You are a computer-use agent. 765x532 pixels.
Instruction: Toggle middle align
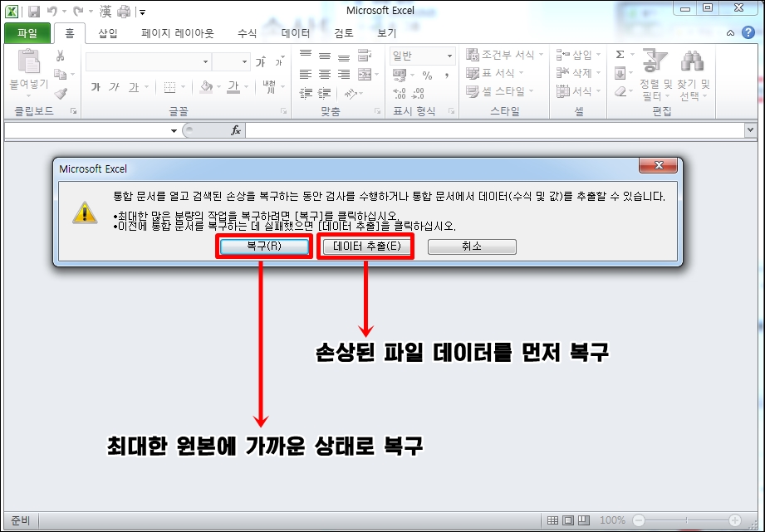pyautogui.click(x=325, y=55)
